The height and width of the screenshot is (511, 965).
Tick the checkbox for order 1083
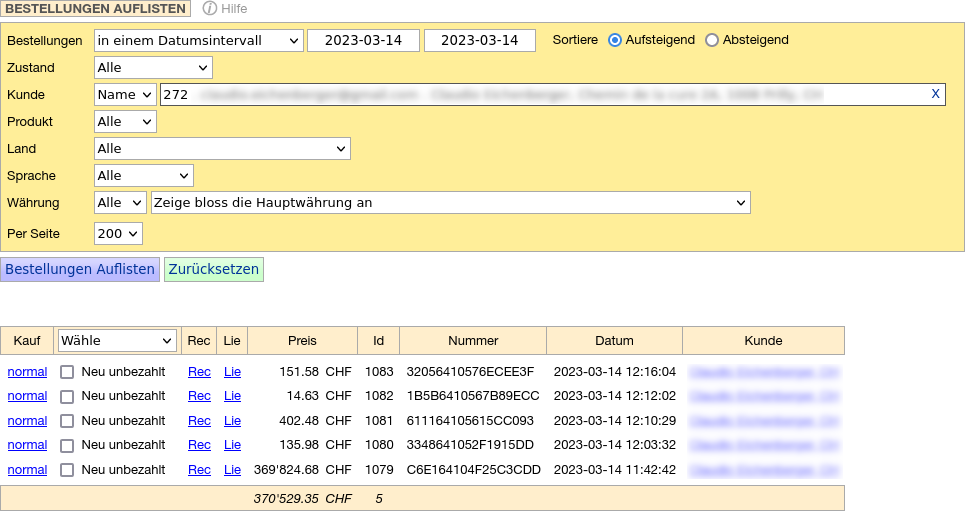pyautogui.click(x=67, y=372)
